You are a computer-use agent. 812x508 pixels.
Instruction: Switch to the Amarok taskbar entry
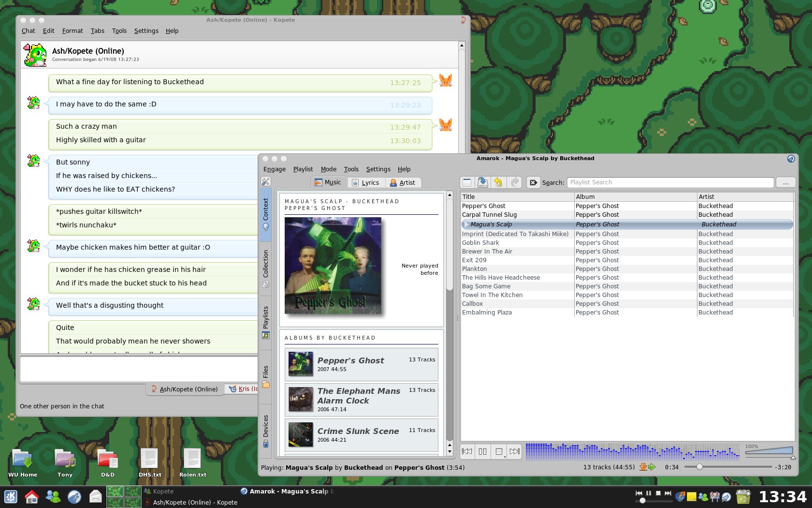[288, 491]
